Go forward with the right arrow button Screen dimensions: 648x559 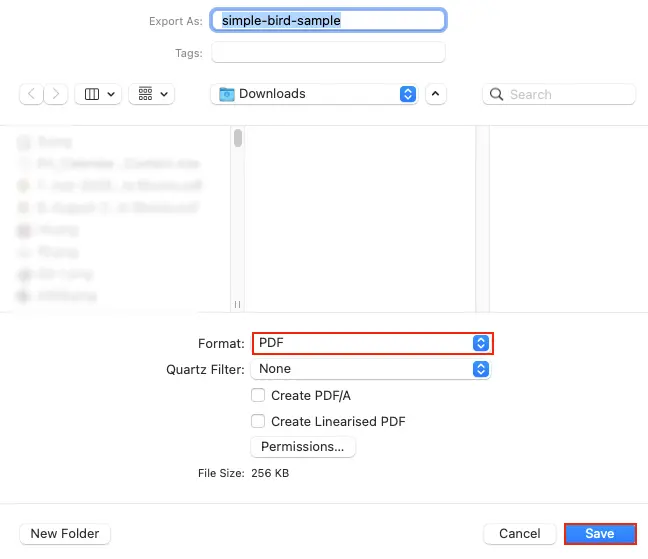pyautogui.click(x=55, y=94)
